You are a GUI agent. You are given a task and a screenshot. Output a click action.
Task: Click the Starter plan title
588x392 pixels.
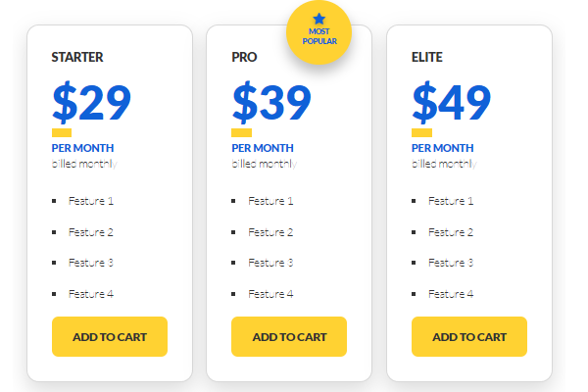point(77,58)
